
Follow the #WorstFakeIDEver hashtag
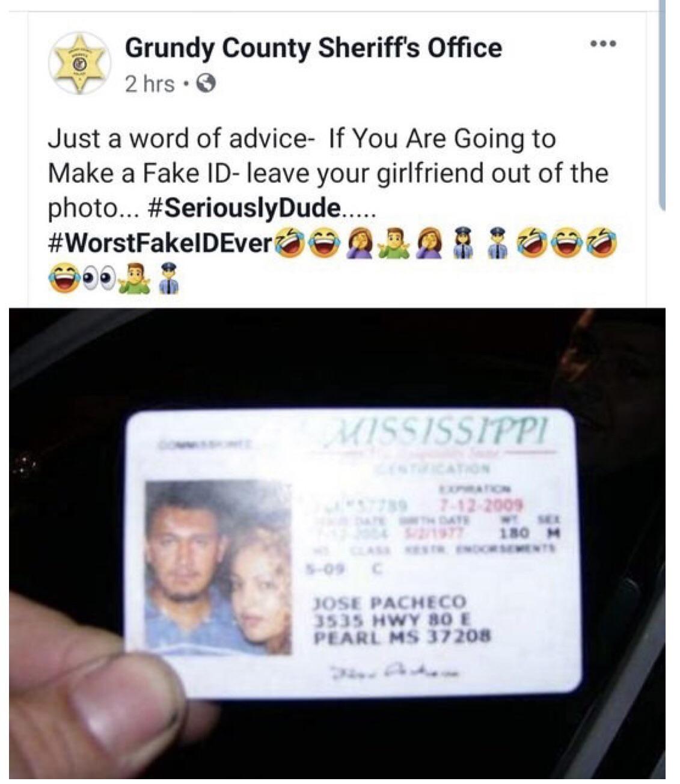tap(160, 242)
